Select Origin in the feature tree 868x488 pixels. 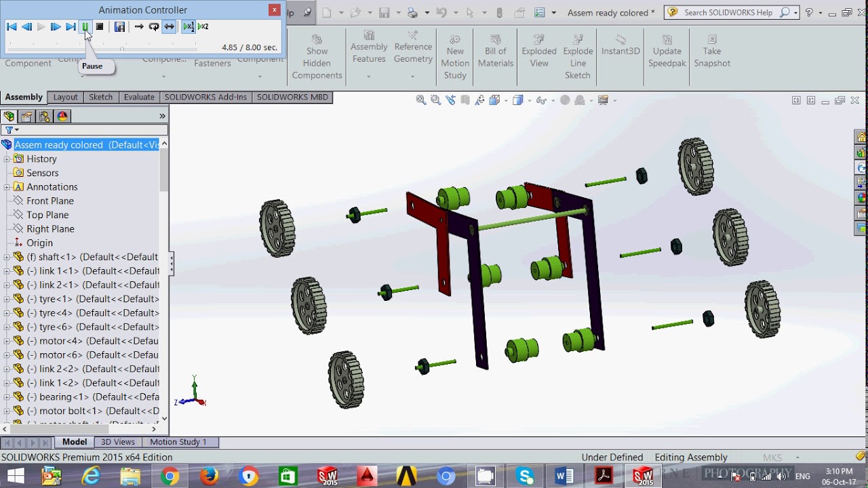pos(39,243)
